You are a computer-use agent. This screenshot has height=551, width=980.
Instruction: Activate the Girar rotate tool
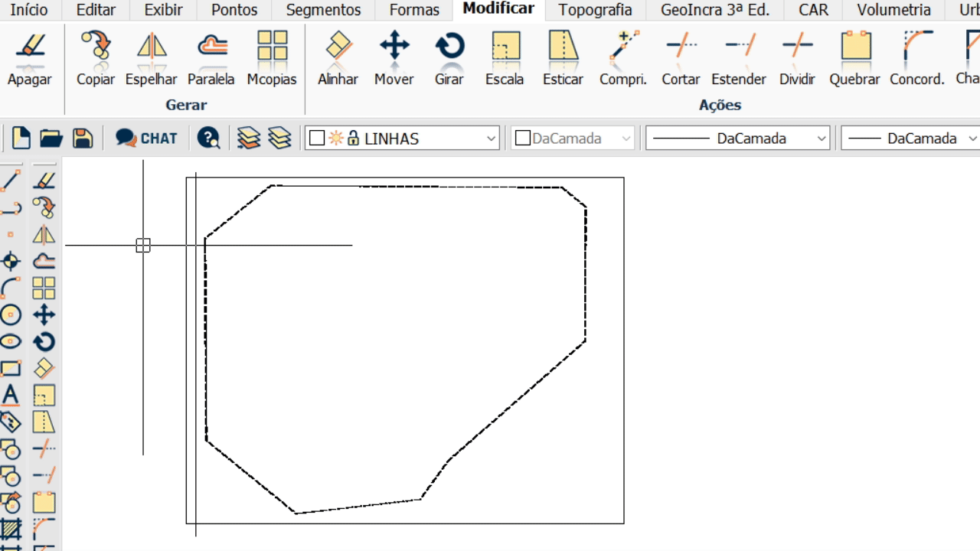(x=449, y=59)
